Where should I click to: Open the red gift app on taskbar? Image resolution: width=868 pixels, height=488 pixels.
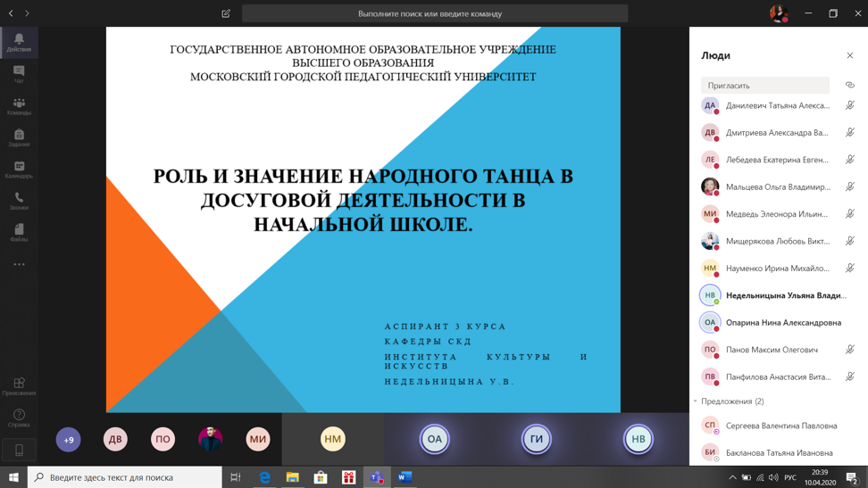349,477
